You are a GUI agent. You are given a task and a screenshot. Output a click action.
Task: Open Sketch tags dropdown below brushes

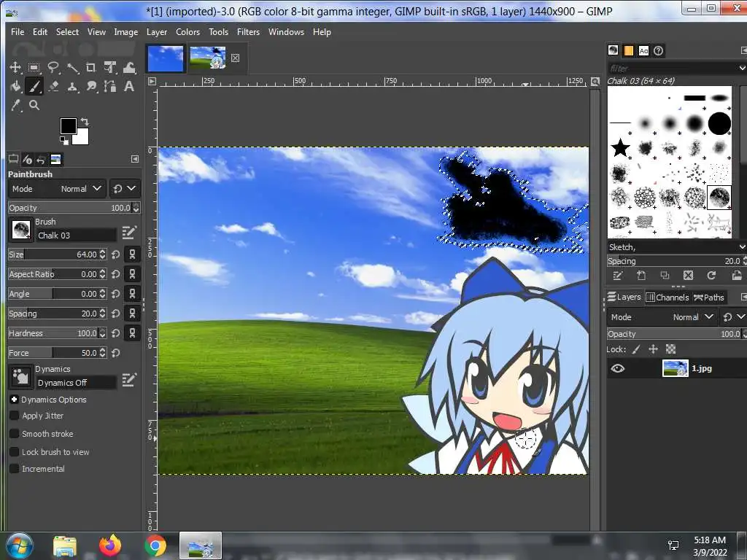coord(742,247)
